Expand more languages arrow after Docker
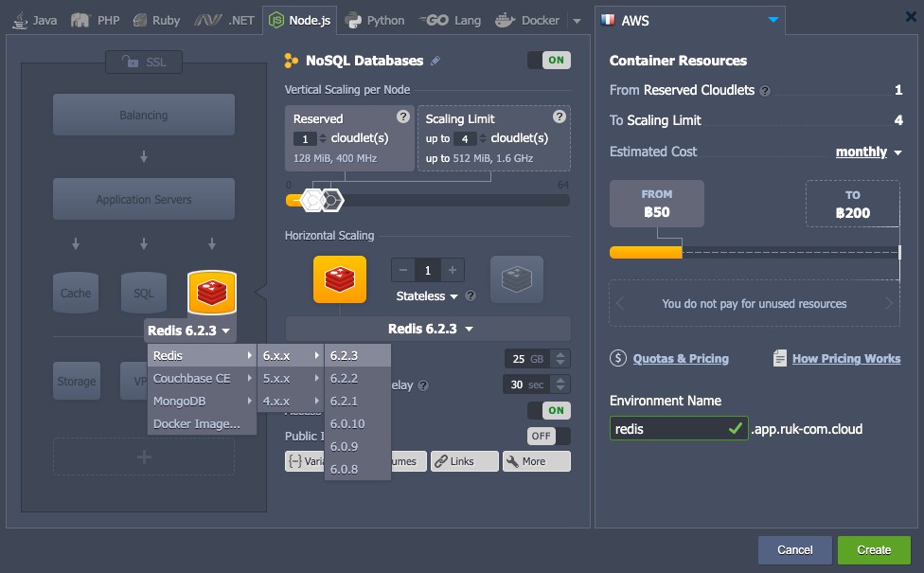Screen dimensions: 924x573 (577, 21)
